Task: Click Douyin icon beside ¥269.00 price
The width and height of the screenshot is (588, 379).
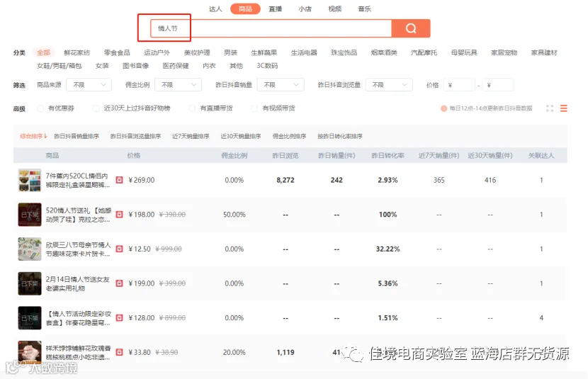Action: [119, 180]
